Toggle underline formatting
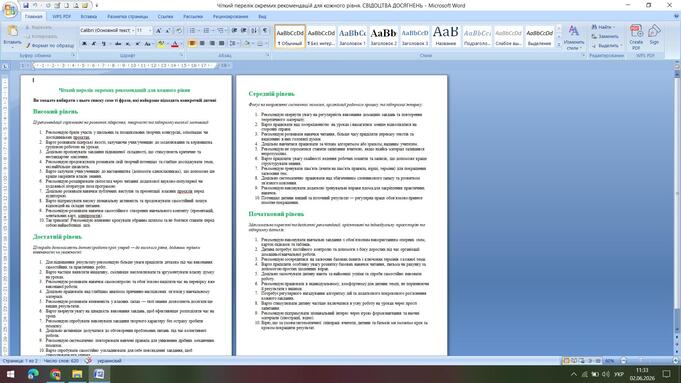 pos(103,43)
